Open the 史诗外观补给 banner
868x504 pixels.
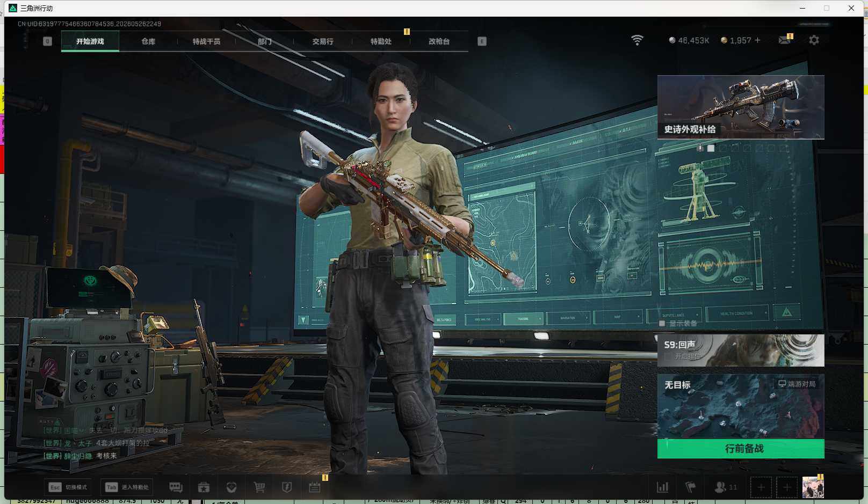(741, 107)
